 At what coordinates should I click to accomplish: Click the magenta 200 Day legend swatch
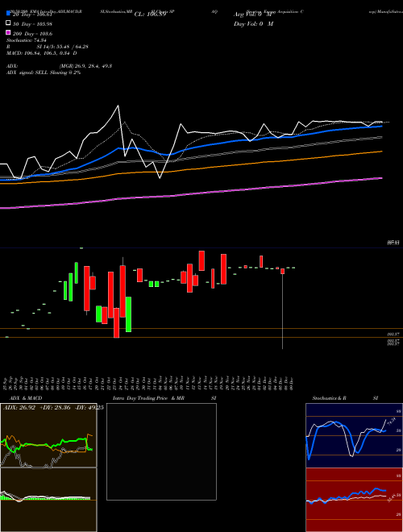pyautogui.click(x=8, y=32)
